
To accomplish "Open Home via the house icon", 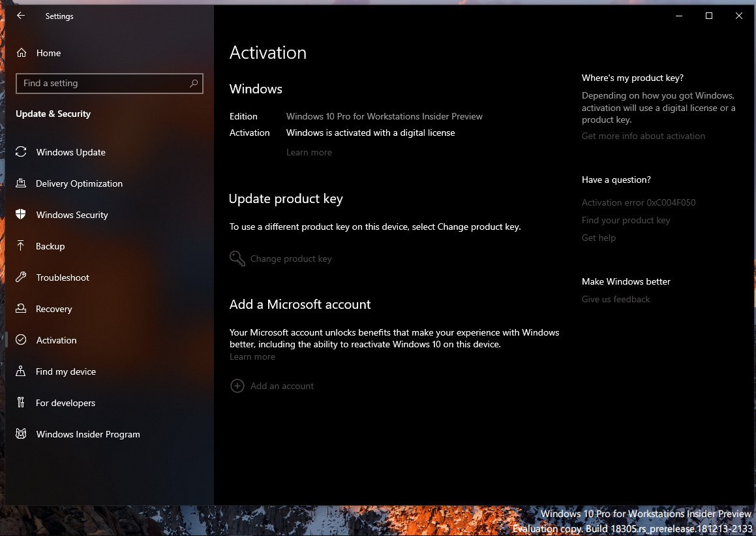I will coord(22,53).
